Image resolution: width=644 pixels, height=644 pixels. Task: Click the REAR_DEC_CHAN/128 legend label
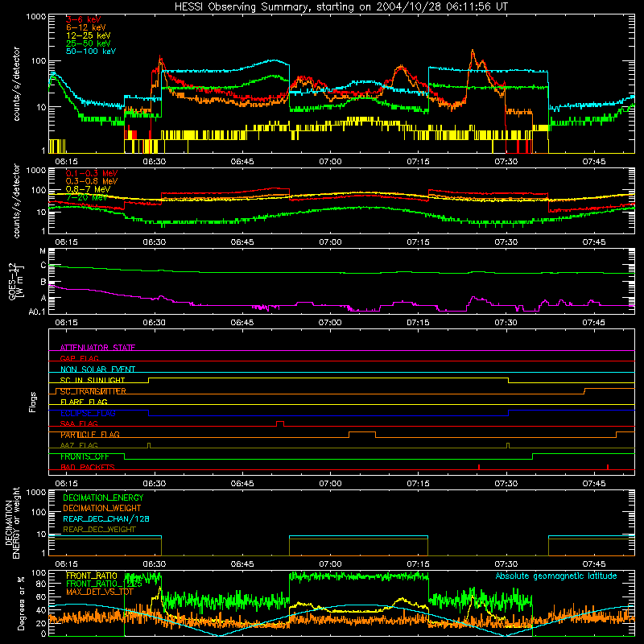pyautogui.click(x=106, y=518)
